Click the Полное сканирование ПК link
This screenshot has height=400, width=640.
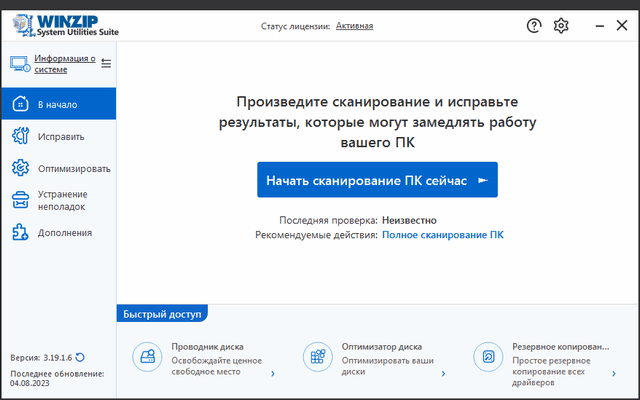[443, 234]
